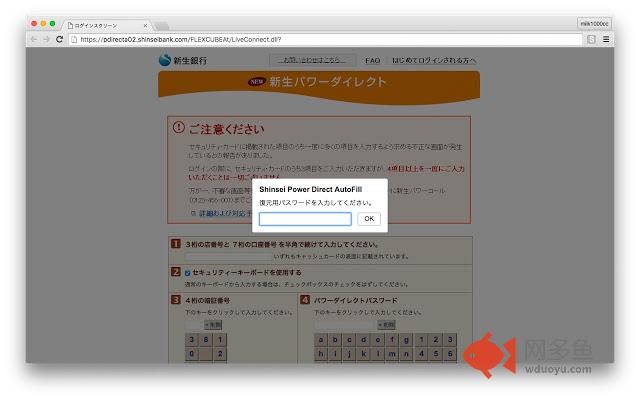Click the extension icon beside the address bar

point(591,40)
